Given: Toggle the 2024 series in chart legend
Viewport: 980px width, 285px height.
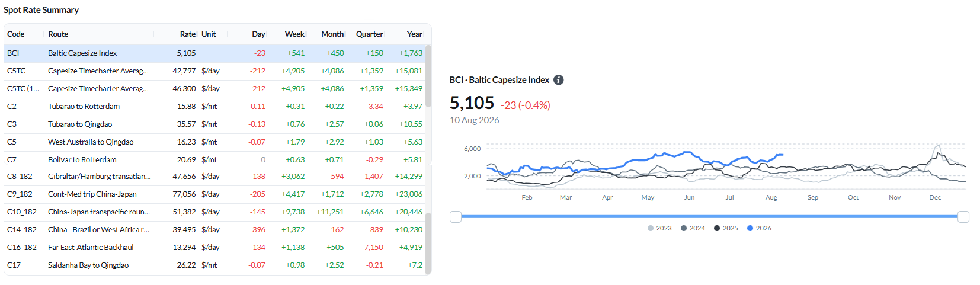Looking at the screenshot, I should click(x=693, y=228).
